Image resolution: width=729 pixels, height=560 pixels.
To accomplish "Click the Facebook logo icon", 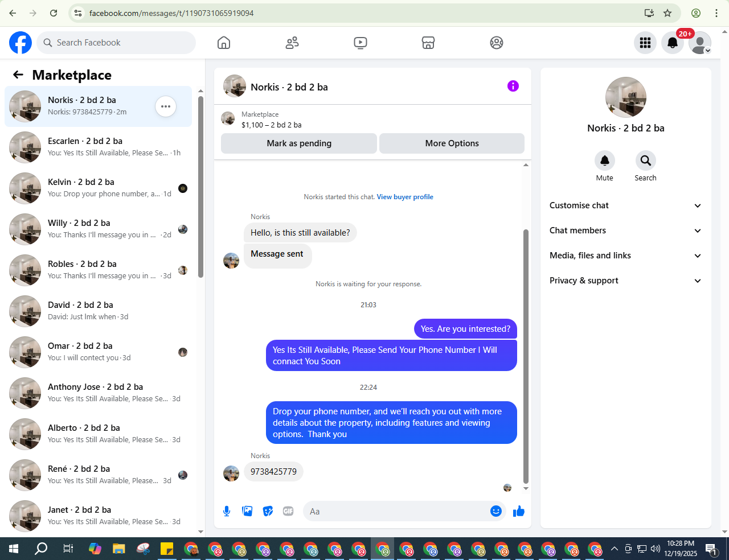I will point(21,43).
